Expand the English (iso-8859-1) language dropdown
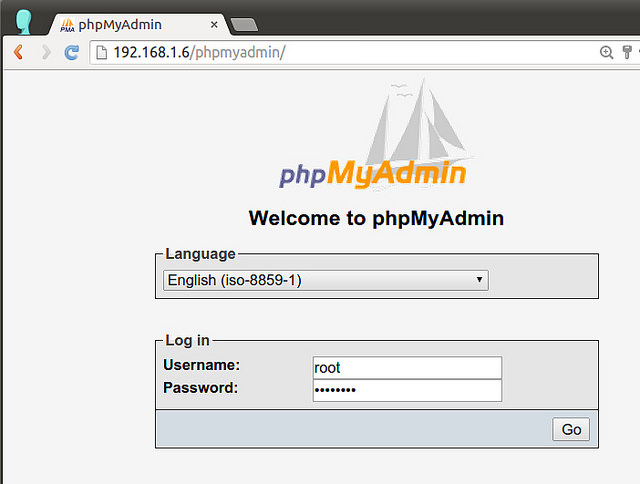The image size is (640, 484). pos(325,281)
